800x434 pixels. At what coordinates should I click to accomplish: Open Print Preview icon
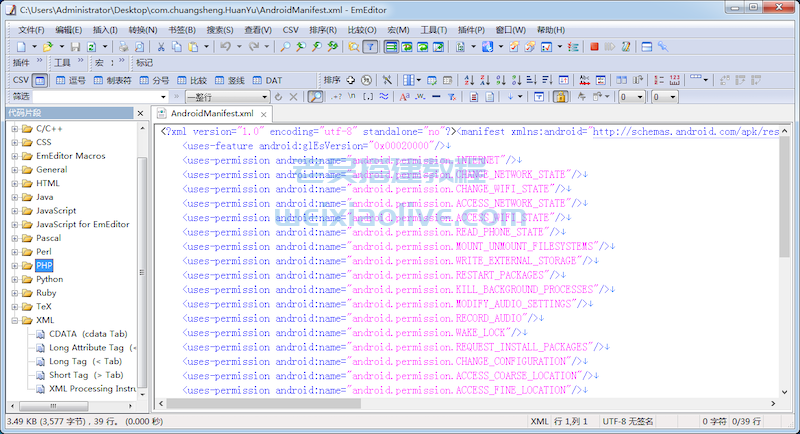139,47
